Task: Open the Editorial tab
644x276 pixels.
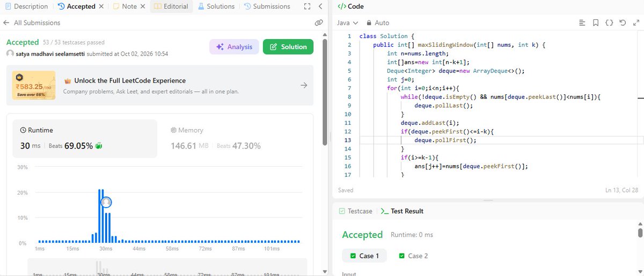Action: [x=171, y=6]
